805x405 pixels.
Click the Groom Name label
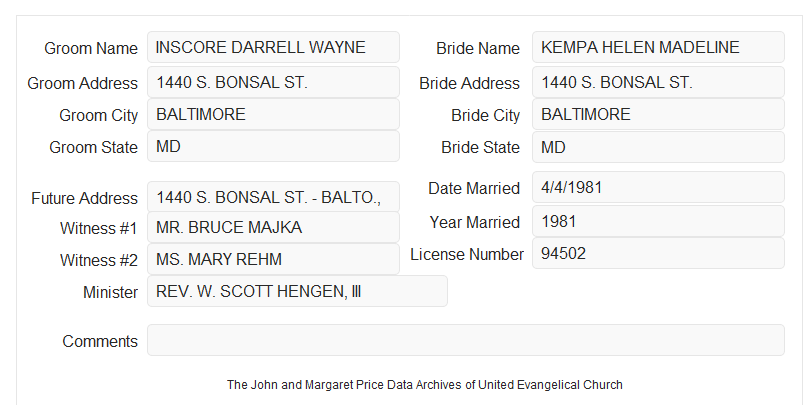91,48
